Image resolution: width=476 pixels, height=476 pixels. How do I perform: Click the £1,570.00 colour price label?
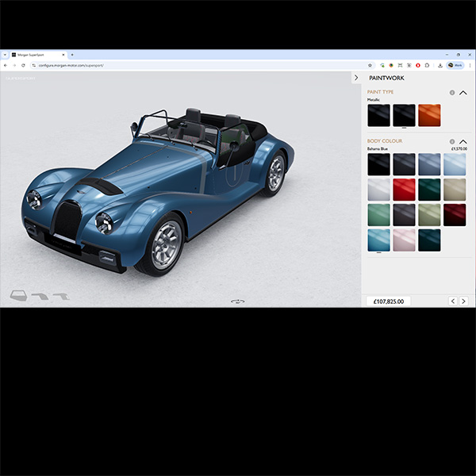point(459,149)
